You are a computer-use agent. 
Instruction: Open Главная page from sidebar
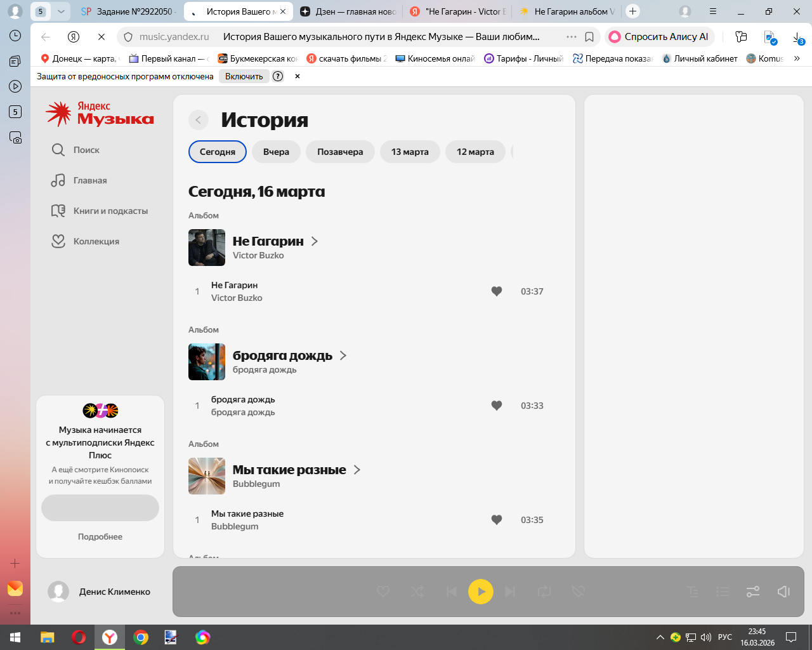tap(89, 180)
